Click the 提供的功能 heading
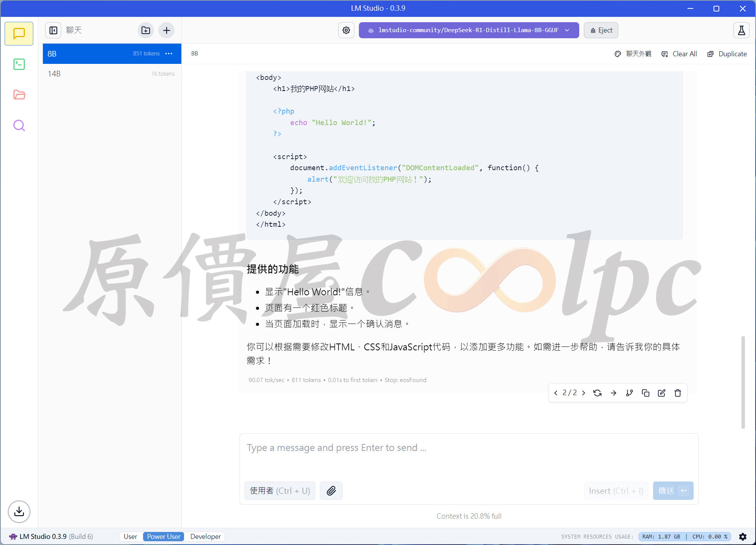756x545 pixels. [x=272, y=269]
